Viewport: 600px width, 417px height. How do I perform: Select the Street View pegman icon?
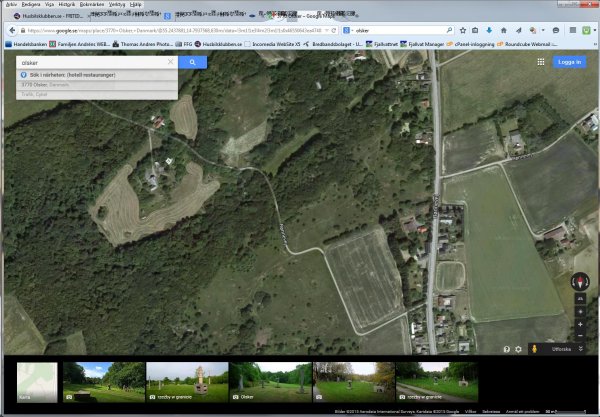[534, 348]
